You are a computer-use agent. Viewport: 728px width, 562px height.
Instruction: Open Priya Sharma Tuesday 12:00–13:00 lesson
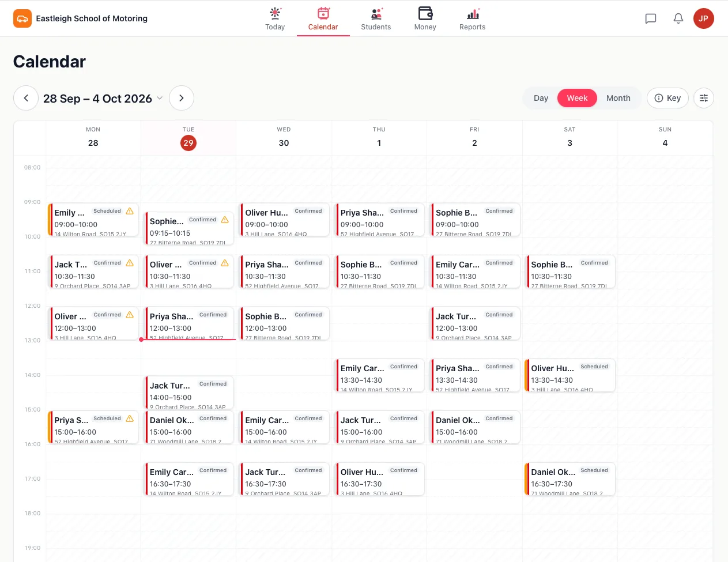189,323
